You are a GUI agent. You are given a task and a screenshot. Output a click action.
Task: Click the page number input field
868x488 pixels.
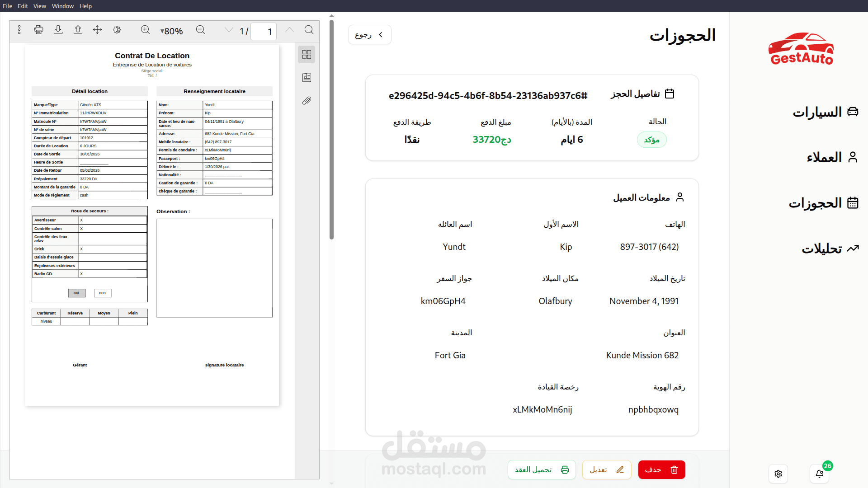tap(264, 32)
